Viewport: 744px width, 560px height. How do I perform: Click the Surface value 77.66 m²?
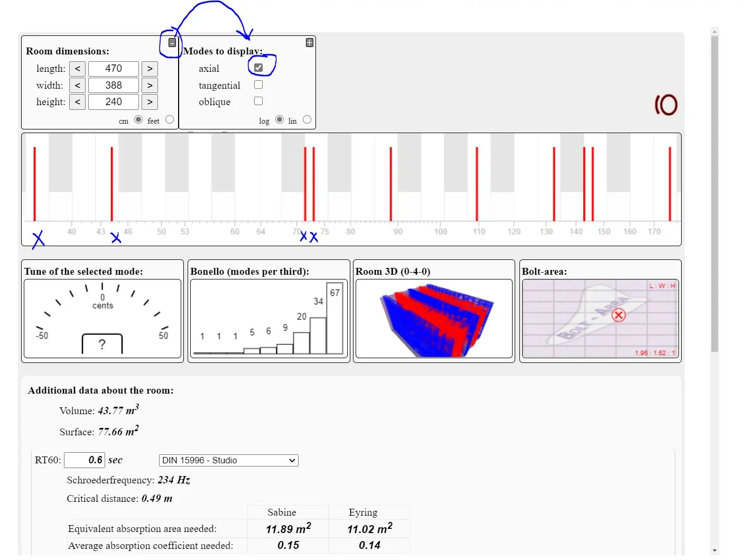tap(118, 431)
